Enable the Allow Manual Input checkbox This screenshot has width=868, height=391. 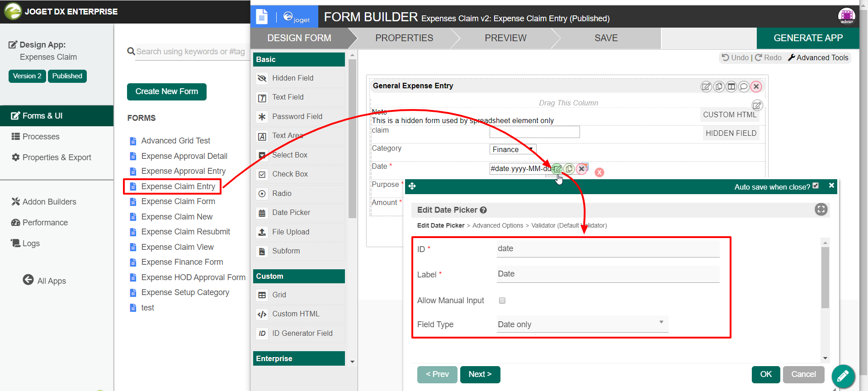tap(502, 300)
